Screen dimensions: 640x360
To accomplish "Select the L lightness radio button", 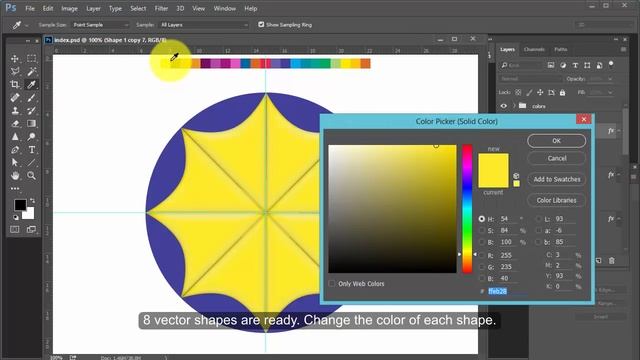I will point(539,219).
